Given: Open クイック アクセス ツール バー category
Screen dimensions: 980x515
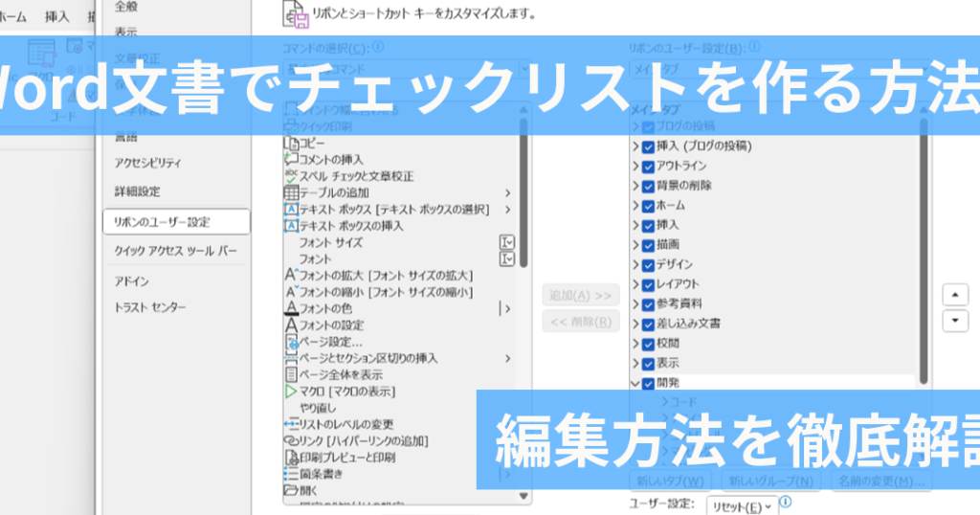Looking at the screenshot, I should [175, 251].
